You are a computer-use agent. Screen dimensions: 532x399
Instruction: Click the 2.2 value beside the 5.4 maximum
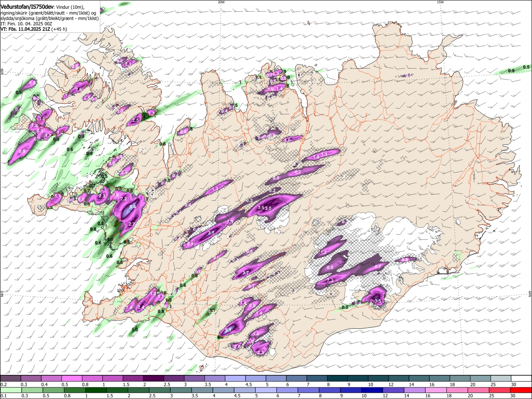pos(123,199)
